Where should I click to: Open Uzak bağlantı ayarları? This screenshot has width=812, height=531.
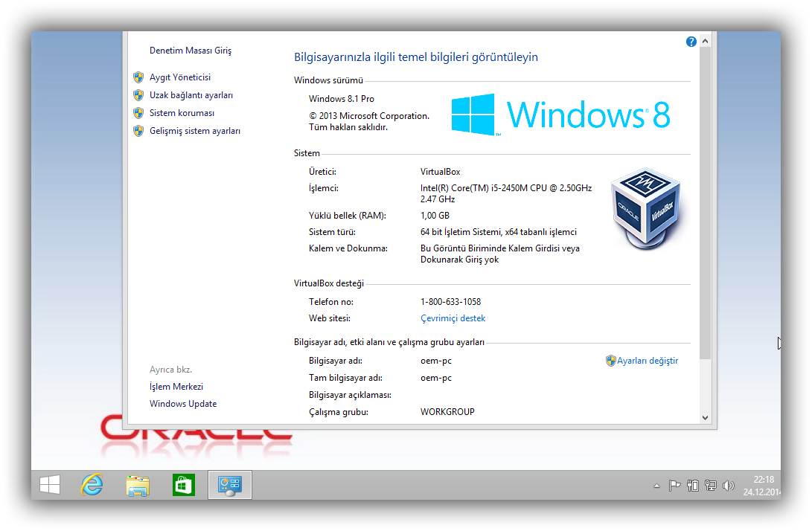191,95
